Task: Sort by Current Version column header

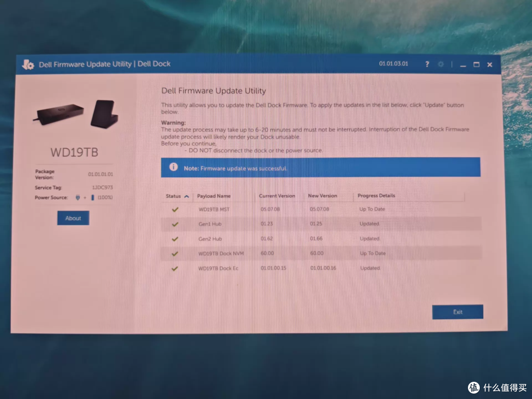Action: pos(277,196)
